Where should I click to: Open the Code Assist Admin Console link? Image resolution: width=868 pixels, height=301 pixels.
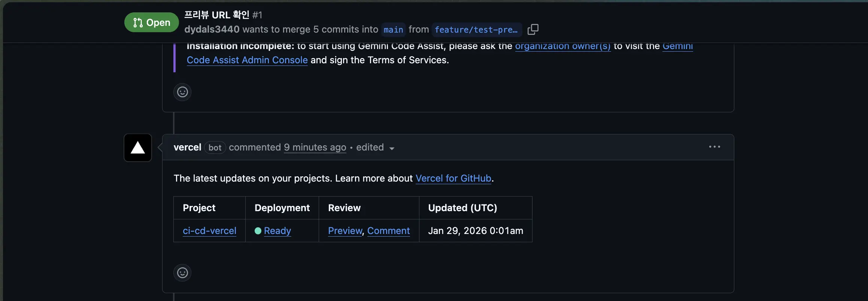click(x=247, y=60)
